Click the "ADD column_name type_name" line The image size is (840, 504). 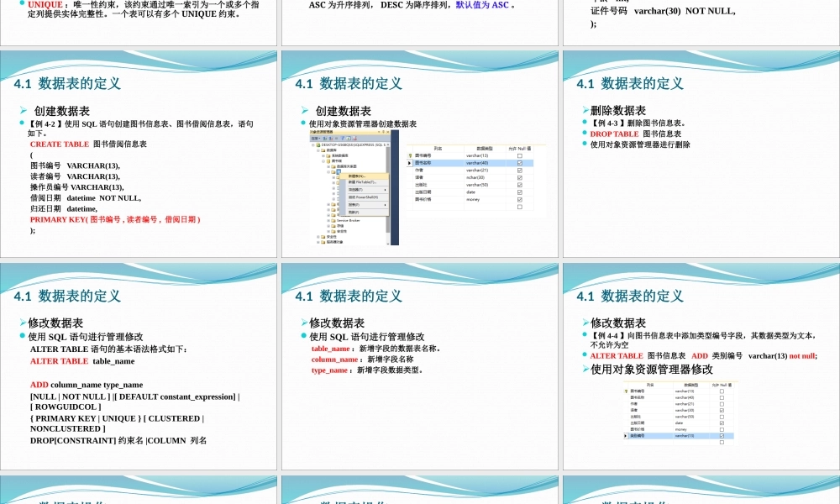(x=87, y=385)
